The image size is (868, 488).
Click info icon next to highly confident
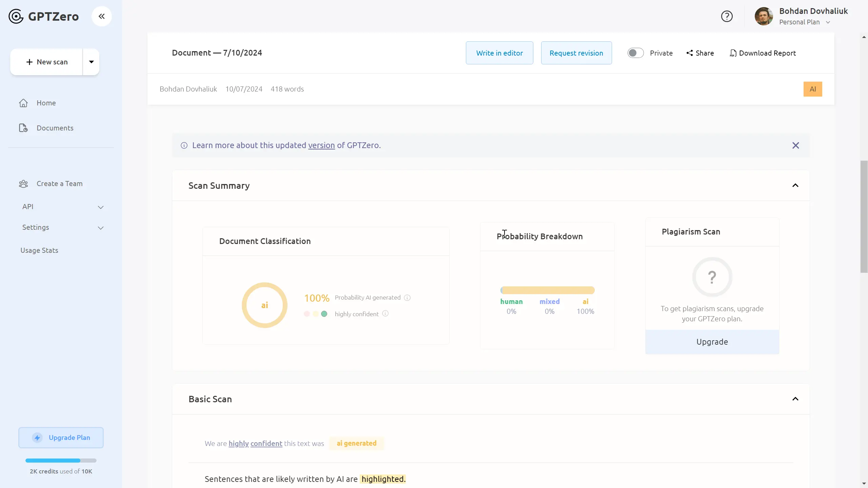click(385, 313)
